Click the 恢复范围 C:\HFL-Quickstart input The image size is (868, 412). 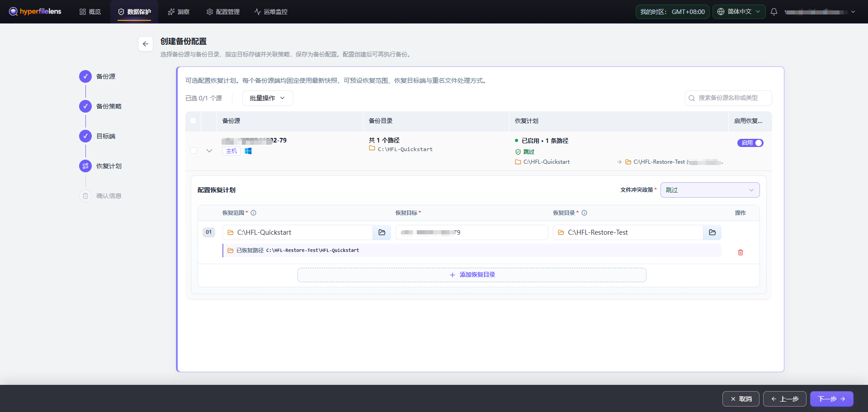click(297, 232)
